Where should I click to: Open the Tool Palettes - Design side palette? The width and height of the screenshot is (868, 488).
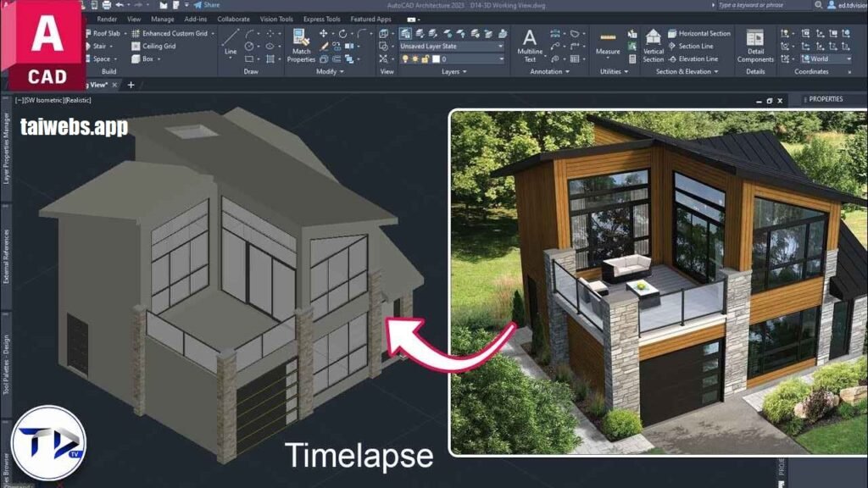[x=6, y=364]
